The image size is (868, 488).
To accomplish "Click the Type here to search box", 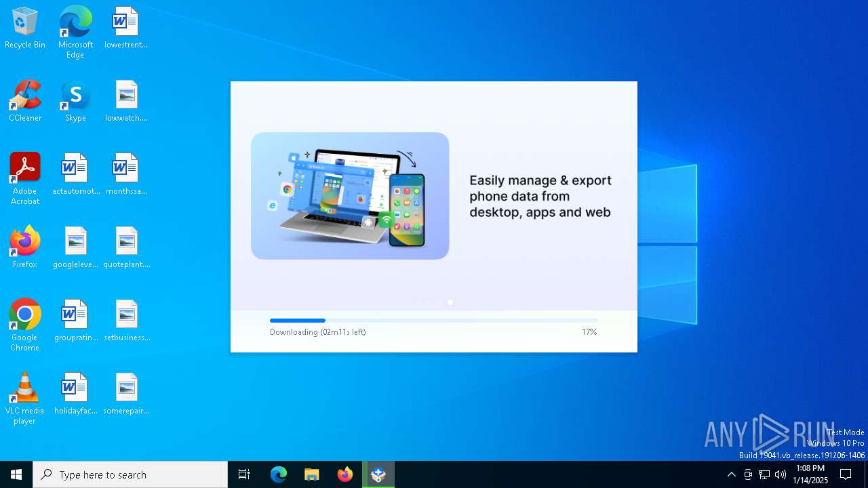I will [x=130, y=474].
